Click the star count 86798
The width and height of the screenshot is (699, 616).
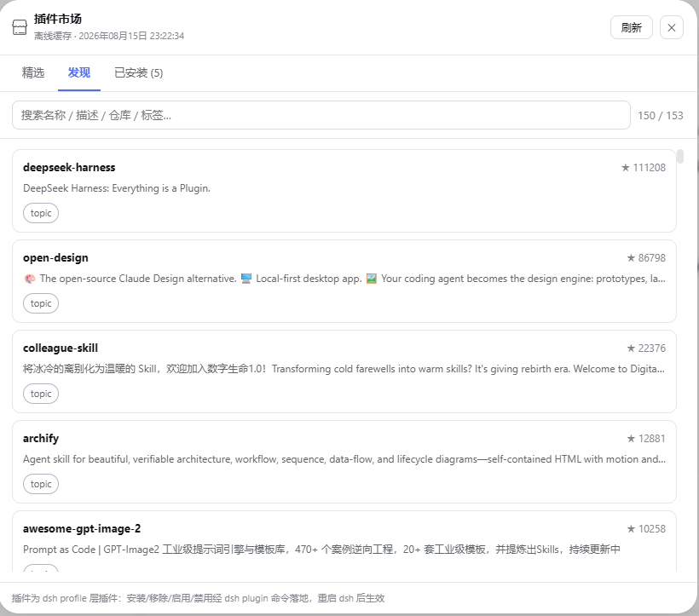click(646, 258)
